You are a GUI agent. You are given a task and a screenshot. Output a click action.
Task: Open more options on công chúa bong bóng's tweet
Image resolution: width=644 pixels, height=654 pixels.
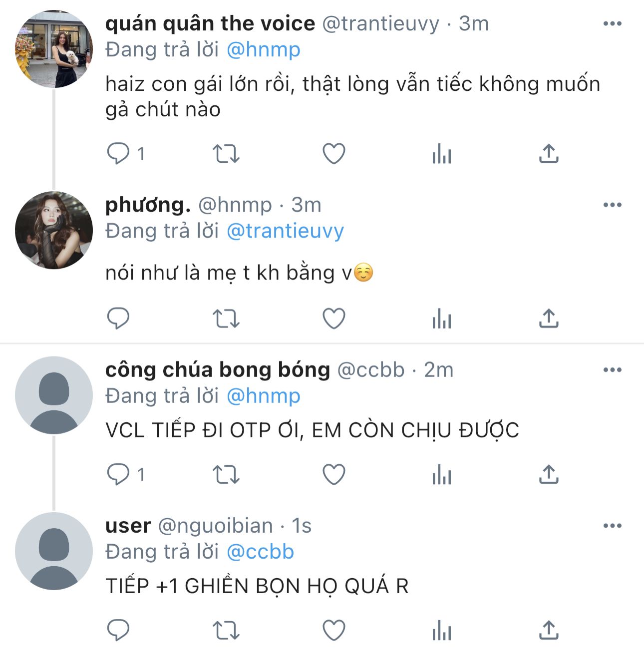point(612,370)
